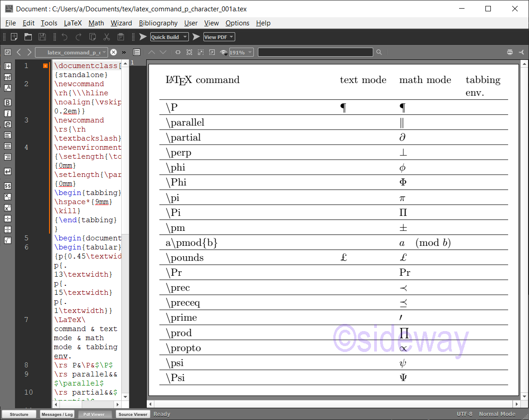Viewport: 529px width, 420px height.
Task: Open the 191% zoom level dropdown
Action: tap(242, 52)
